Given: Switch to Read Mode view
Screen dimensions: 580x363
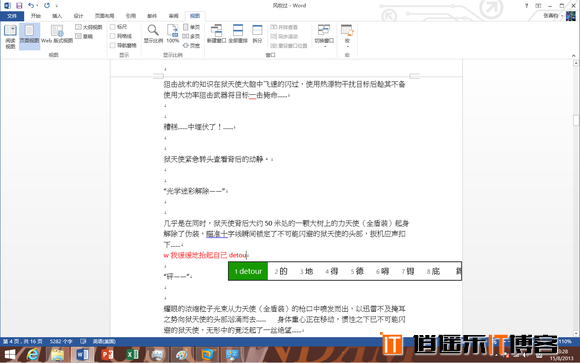Looking at the screenshot, I should 10,36.
